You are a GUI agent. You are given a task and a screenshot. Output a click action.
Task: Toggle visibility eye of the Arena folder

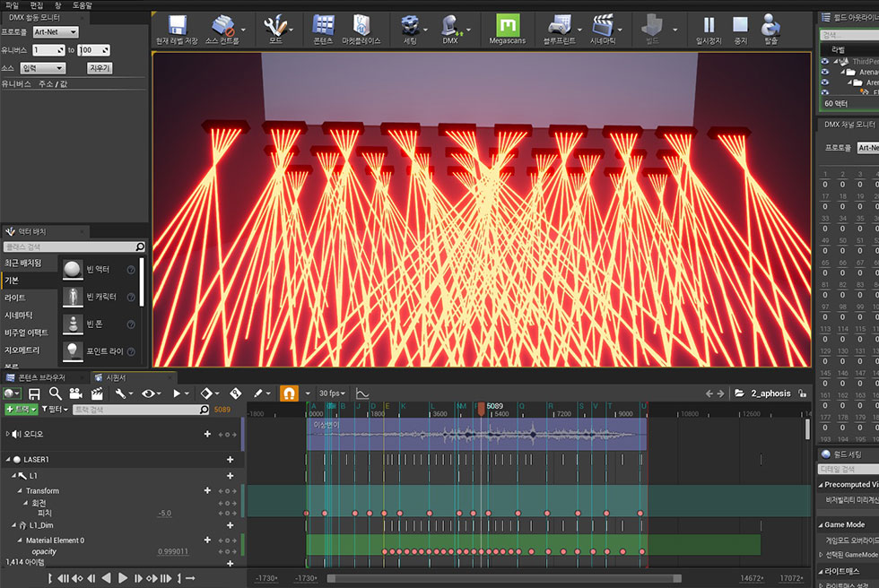[x=825, y=72]
